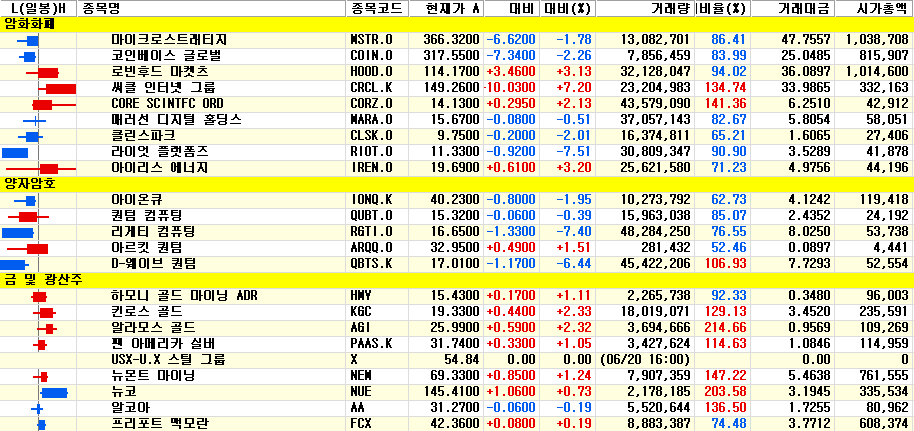Screen dimensions: 914x431
Task: Click the market cap value 1,038,708
Action: pyautogui.click(x=875, y=40)
